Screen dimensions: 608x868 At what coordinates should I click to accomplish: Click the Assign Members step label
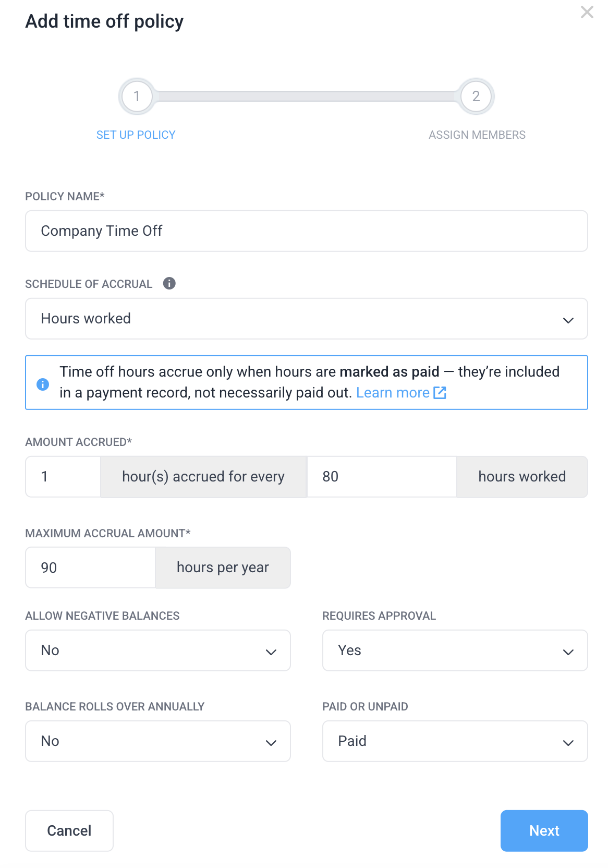coord(477,135)
